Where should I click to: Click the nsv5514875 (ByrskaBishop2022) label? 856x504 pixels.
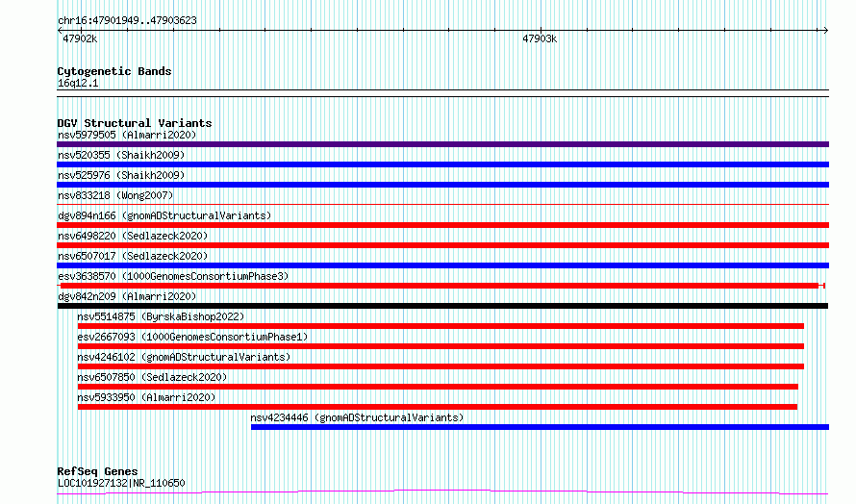161,316
